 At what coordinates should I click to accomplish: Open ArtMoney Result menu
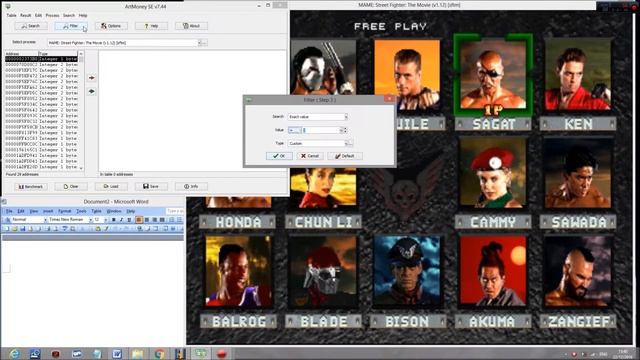[26, 16]
